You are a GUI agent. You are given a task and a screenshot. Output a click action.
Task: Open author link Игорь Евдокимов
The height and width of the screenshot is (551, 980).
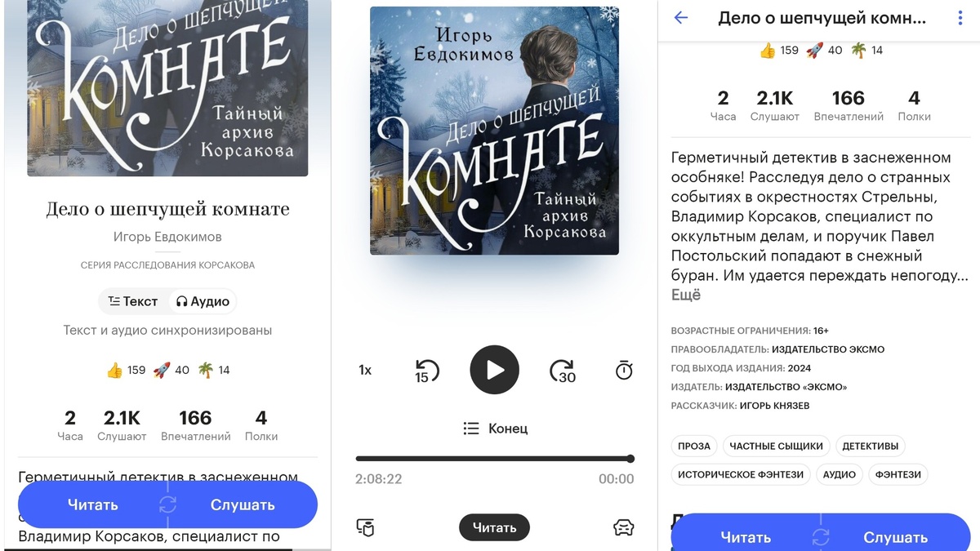tap(167, 237)
